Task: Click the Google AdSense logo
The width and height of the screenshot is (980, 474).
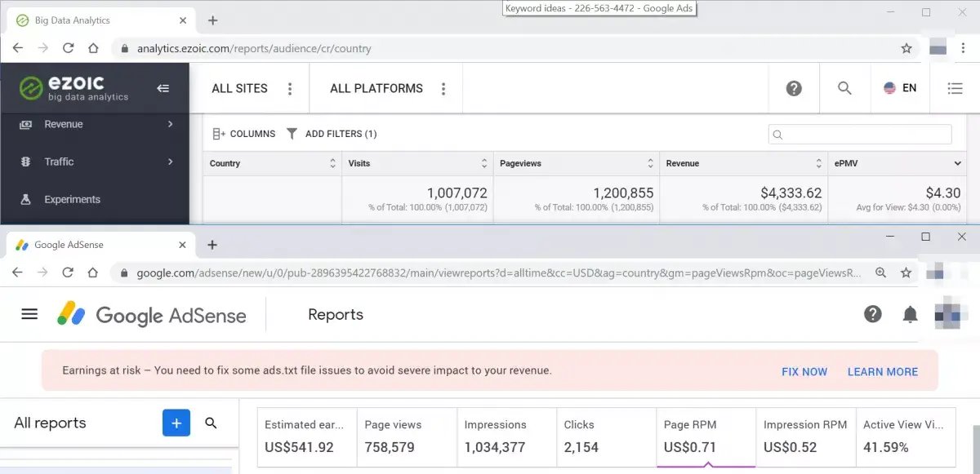Action: (x=151, y=315)
